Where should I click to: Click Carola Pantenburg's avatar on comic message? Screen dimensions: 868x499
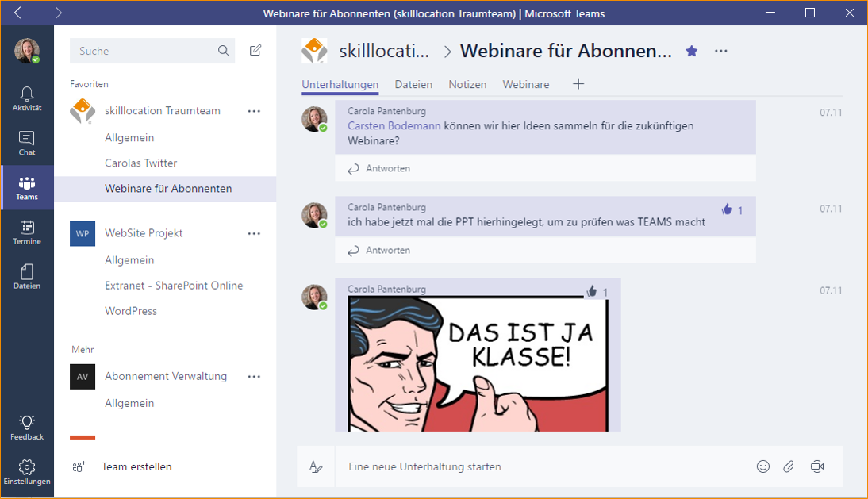[314, 297]
